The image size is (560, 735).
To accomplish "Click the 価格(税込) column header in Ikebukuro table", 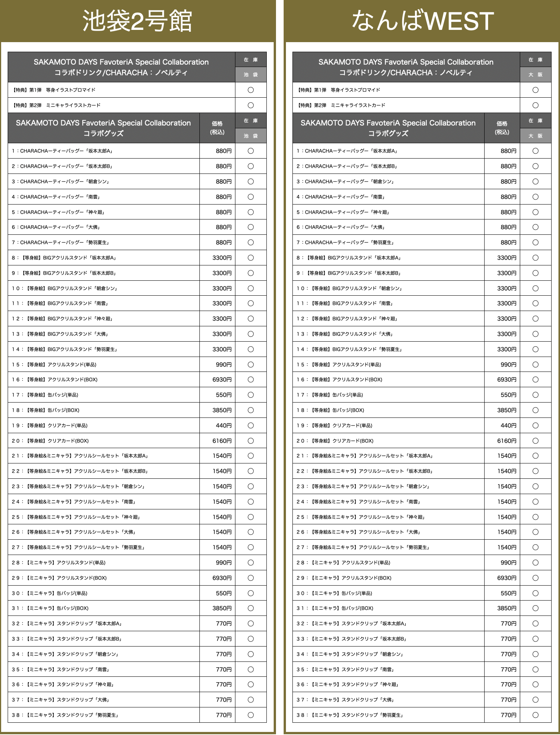I will click(x=217, y=128).
